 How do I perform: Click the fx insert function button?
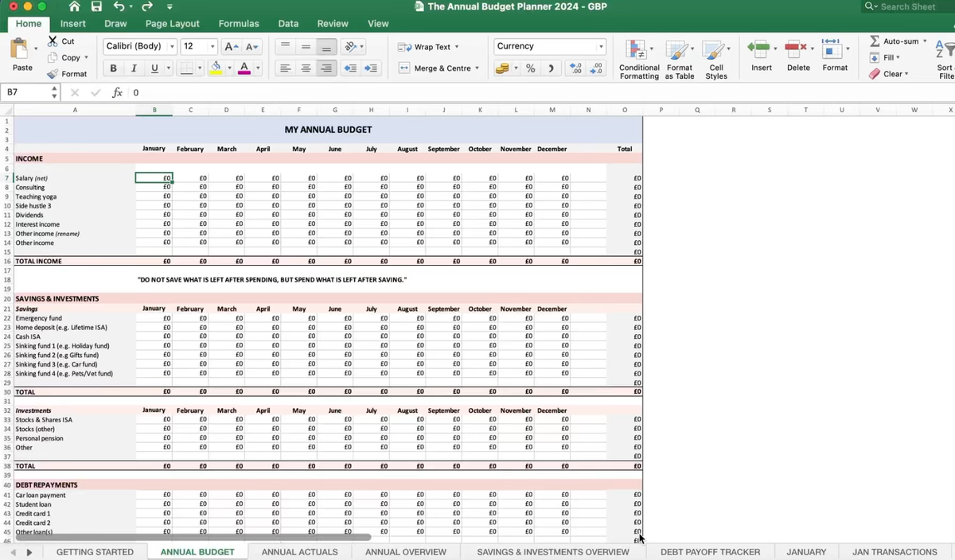pyautogui.click(x=117, y=92)
